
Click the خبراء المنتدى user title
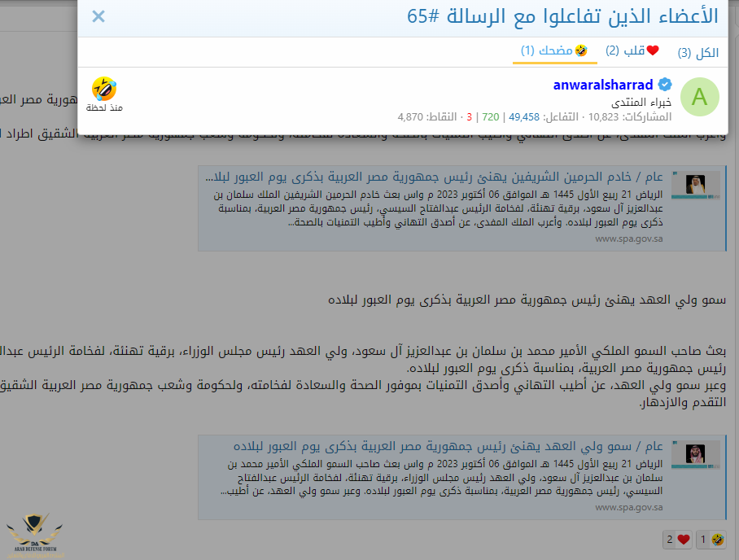(x=641, y=103)
